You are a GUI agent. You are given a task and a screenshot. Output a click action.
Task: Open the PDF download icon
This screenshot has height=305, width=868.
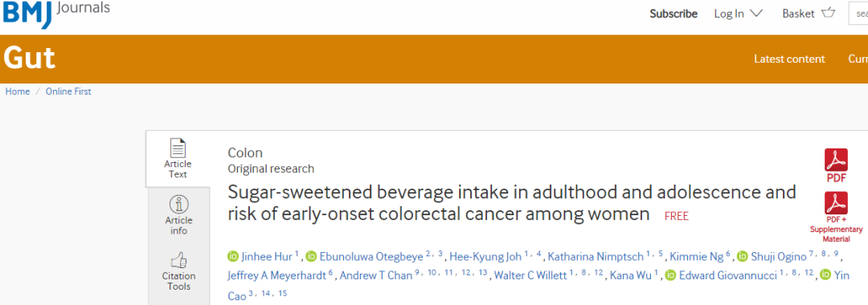tap(836, 161)
